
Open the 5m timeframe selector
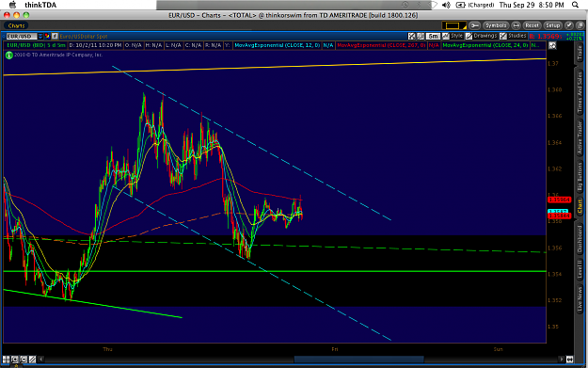coord(433,36)
